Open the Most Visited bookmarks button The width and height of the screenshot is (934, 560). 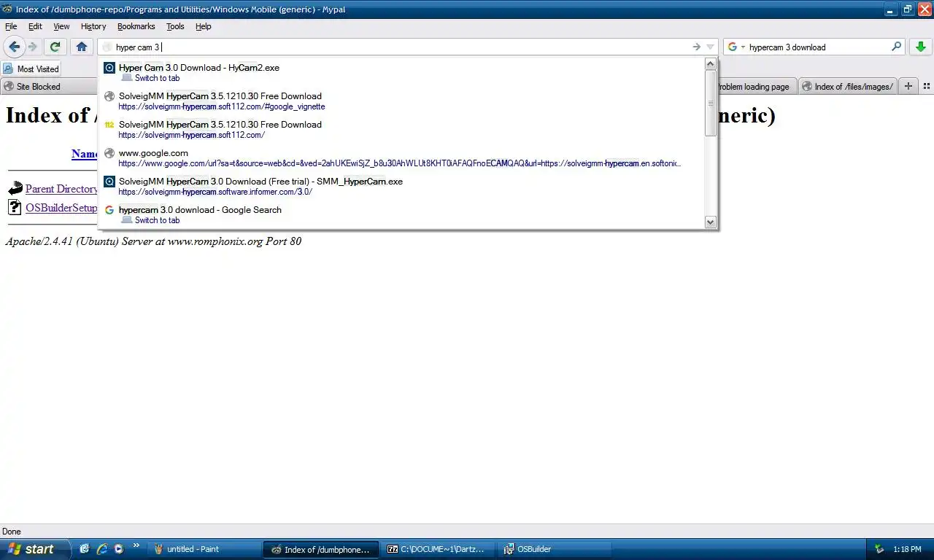(x=31, y=69)
